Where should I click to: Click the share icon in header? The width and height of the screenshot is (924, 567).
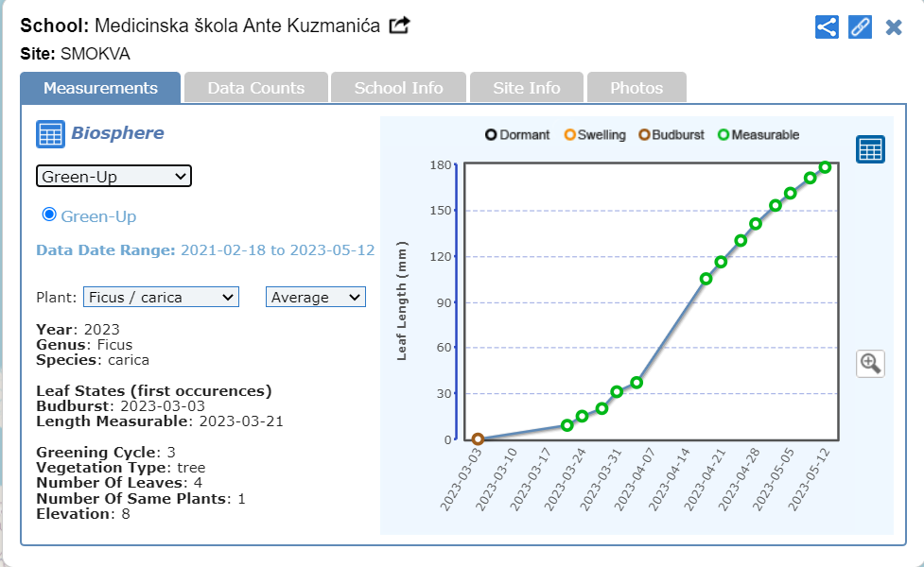[827, 26]
